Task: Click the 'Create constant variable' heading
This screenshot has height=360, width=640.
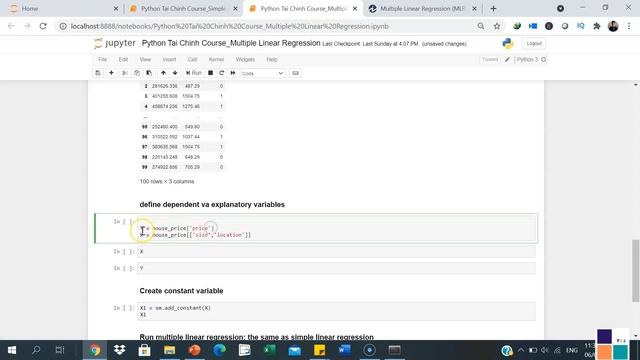Action: coord(181,291)
